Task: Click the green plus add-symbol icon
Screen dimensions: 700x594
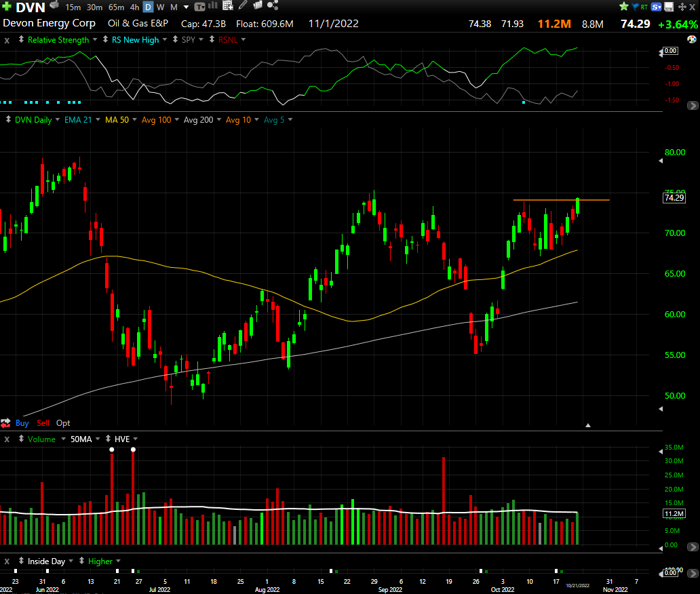Action: click(7, 6)
